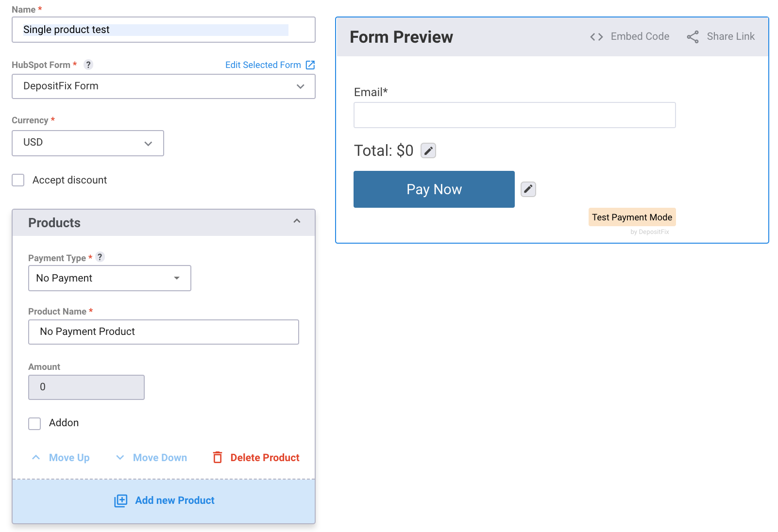Click the Add new Product plus icon

(x=120, y=500)
